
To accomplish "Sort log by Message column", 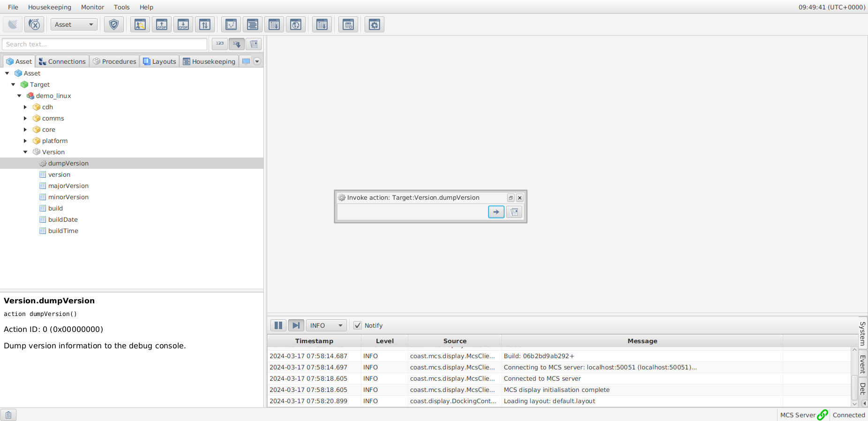I will pyautogui.click(x=642, y=341).
